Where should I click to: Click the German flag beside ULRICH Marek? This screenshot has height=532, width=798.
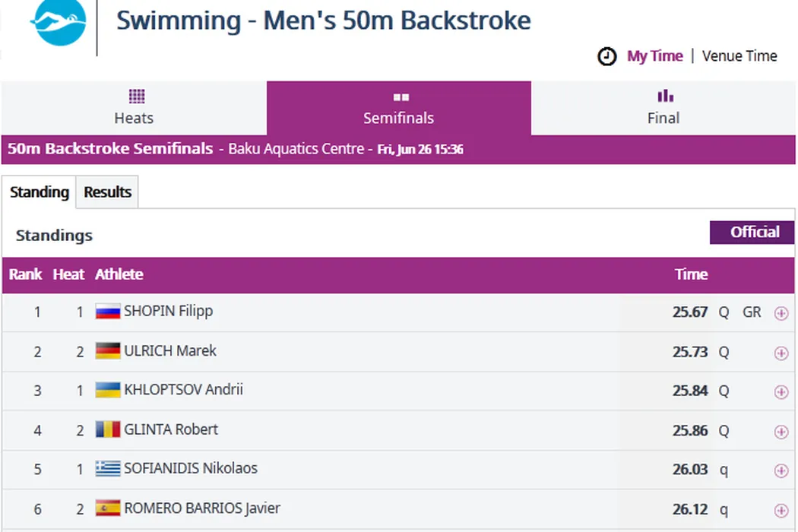(108, 351)
